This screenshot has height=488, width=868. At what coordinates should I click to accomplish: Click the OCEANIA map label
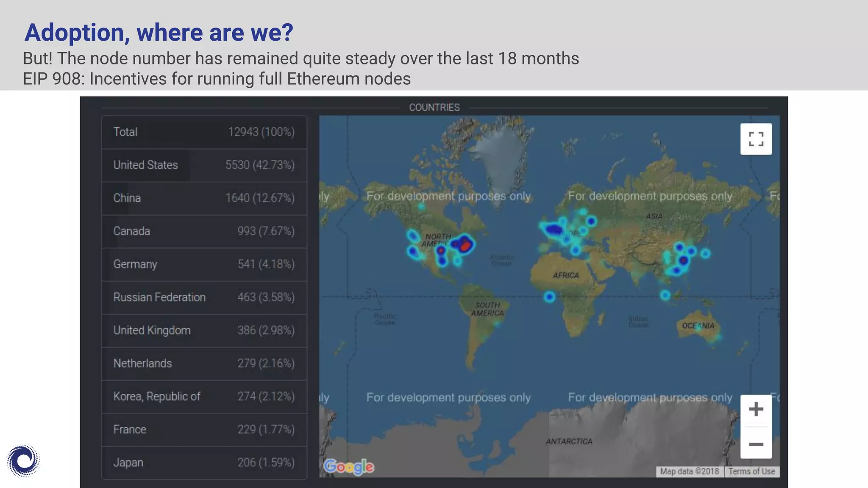coord(698,326)
